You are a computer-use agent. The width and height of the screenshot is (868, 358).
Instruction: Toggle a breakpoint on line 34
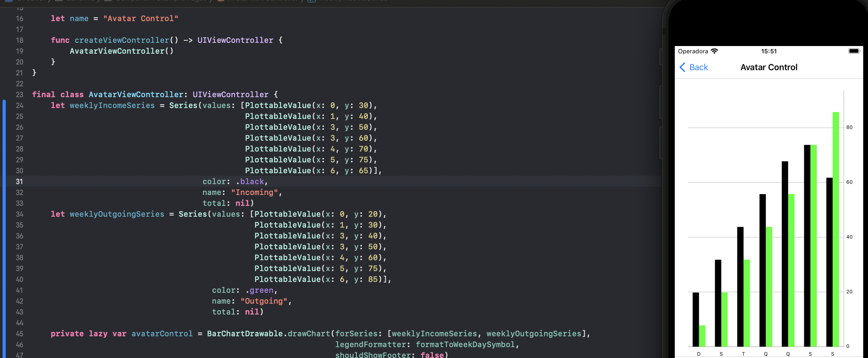19,214
